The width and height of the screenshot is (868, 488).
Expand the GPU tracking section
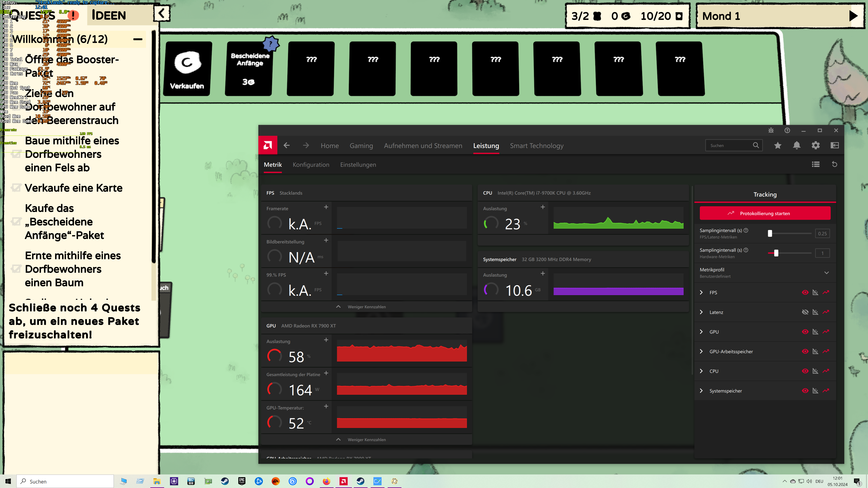tap(701, 332)
